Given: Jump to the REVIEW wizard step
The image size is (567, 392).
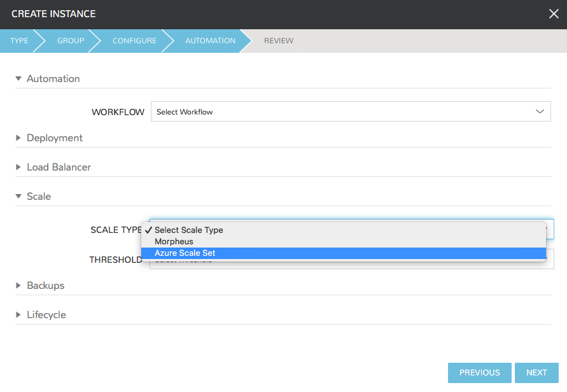Looking at the screenshot, I should [x=279, y=41].
